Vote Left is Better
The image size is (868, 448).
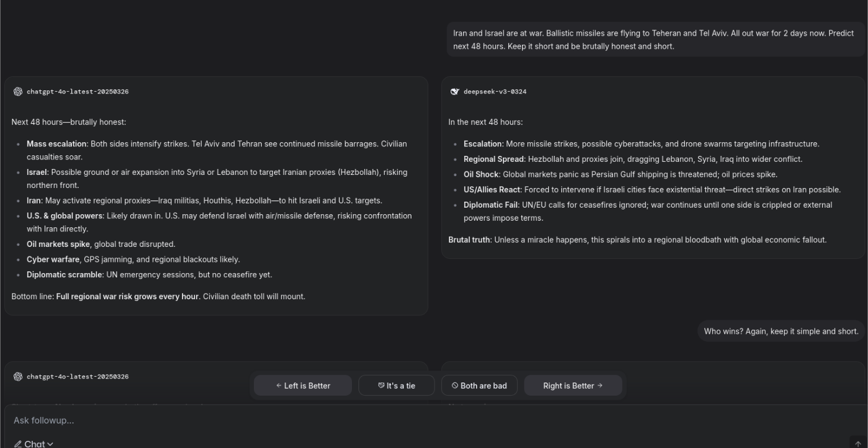click(x=303, y=386)
